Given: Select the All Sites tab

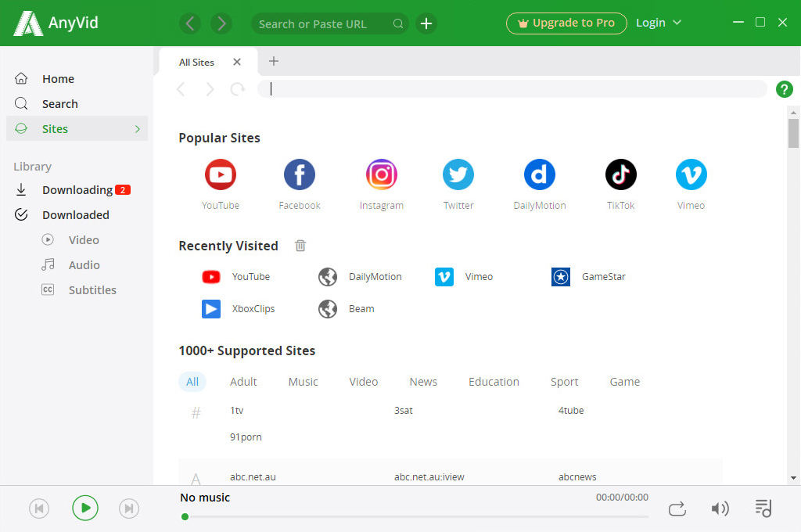Looking at the screenshot, I should click(196, 63).
